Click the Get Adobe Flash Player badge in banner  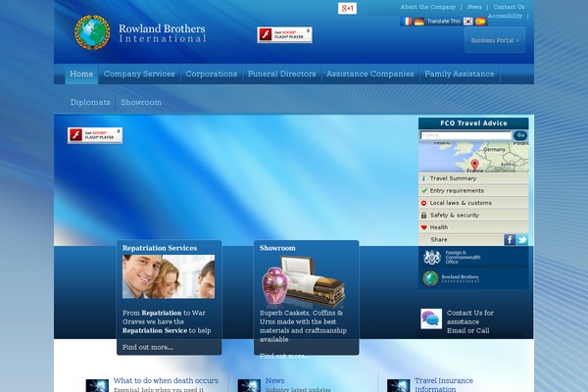(95, 135)
